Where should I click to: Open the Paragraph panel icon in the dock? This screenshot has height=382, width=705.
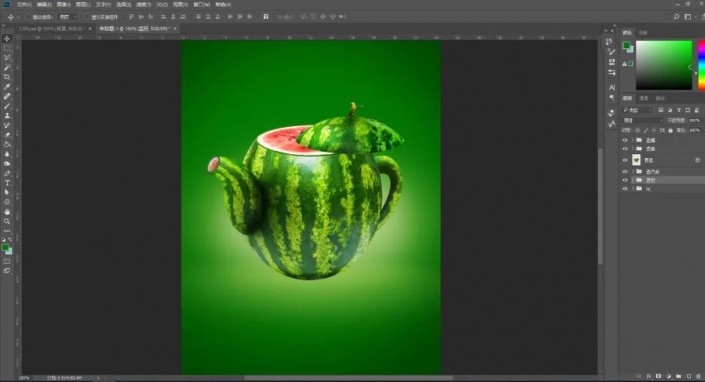coord(611,97)
